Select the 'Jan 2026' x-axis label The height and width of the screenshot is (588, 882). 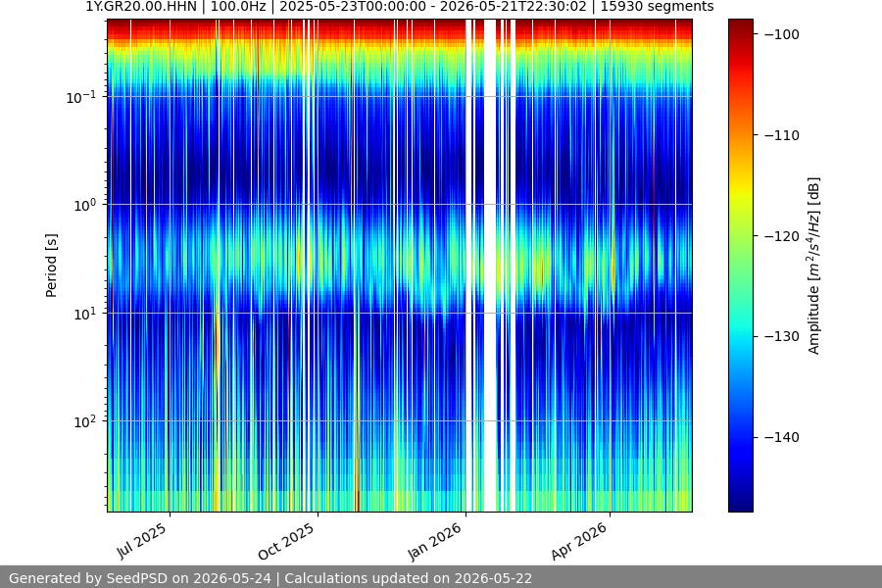tap(435, 541)
